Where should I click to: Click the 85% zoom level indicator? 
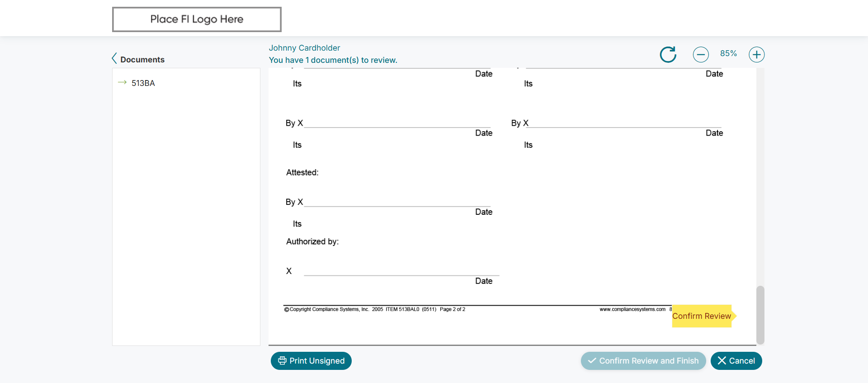pyautogui.click(x=728, y=53)
